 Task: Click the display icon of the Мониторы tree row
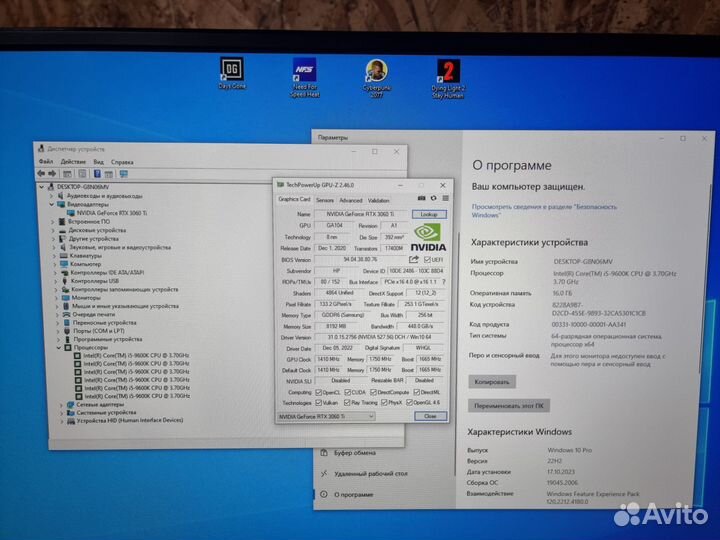(66, 298)
